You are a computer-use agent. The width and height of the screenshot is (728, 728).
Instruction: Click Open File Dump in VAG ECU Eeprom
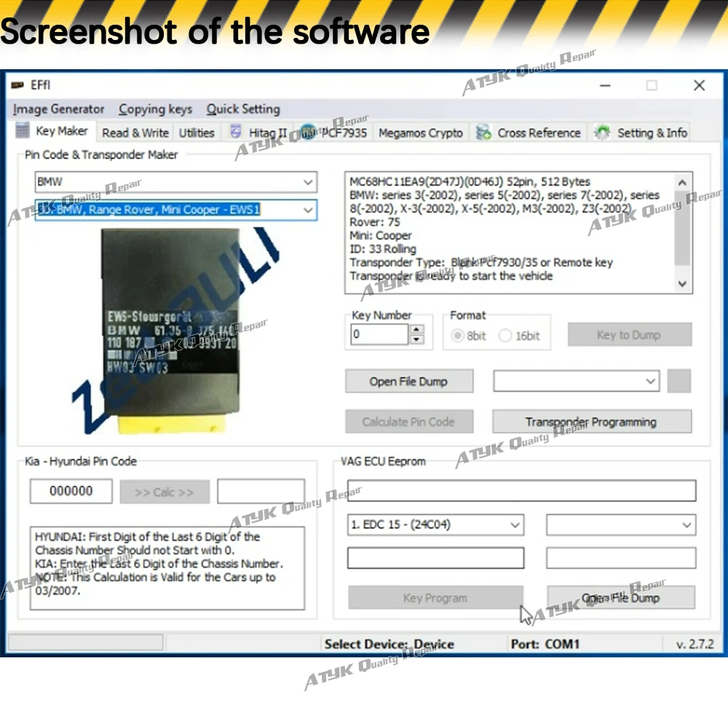tap(621, 598)
